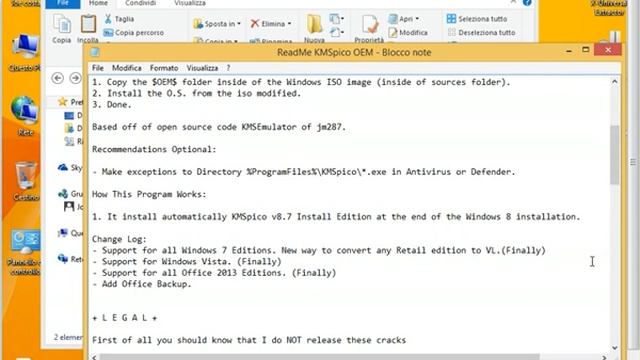Select the SkyDrive cloud item in navigation pane
This screenshot has width=640, height=360.
[x=70, y=167]
